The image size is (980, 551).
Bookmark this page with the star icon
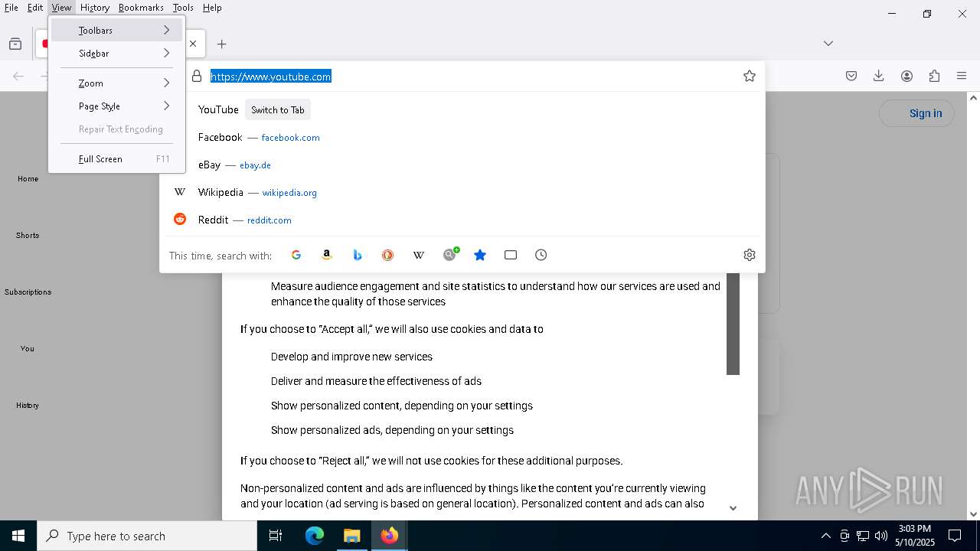pyautogui.click(x=750, y=76)
